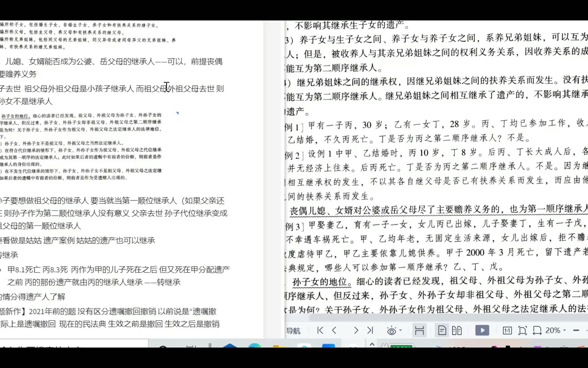Click the 例 2 example text in PDF
Screen dimensions: 588x368
(436, 174)
